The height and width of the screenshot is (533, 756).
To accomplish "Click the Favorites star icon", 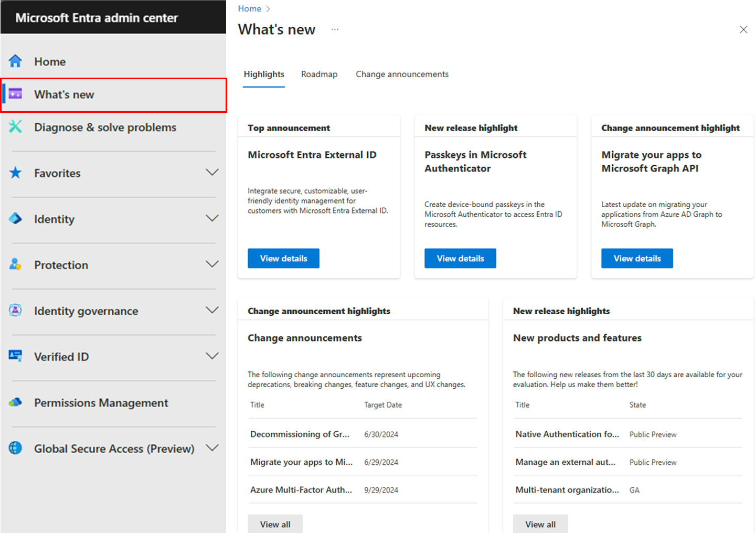I will (x=15, y=173).
